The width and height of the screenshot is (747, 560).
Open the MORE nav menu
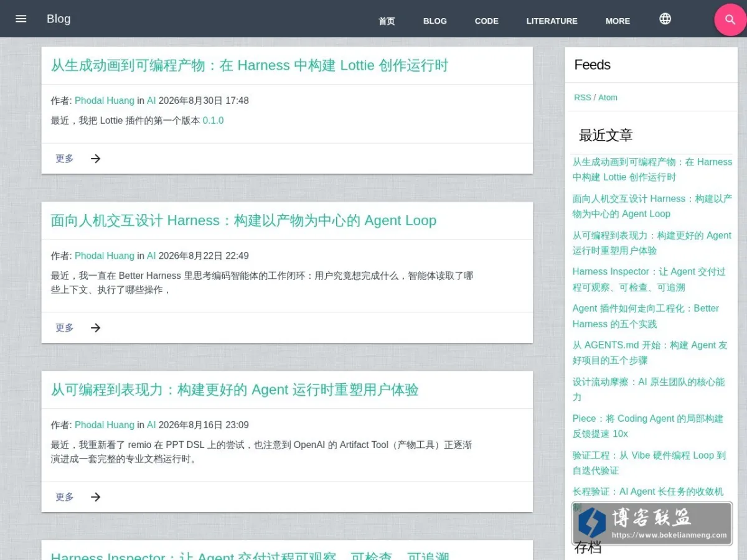pyautogui.click(x=618, y=21)
